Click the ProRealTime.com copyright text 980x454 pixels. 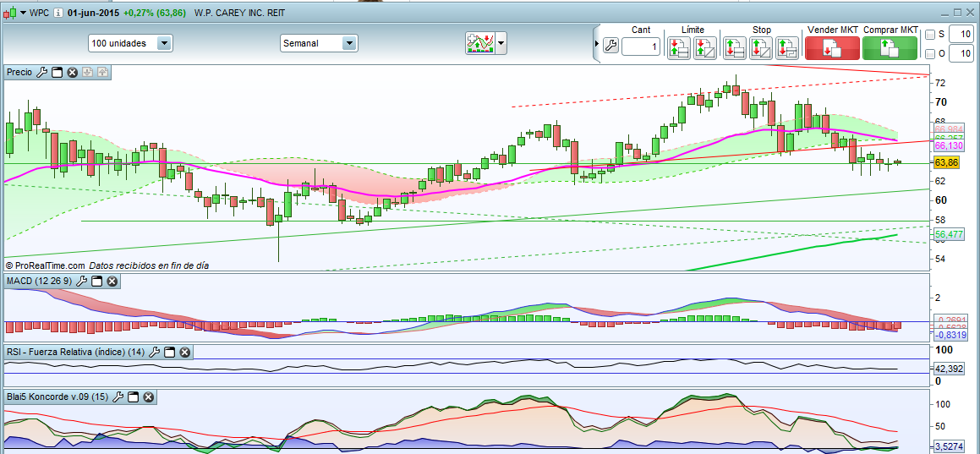(x=45, y=265)
